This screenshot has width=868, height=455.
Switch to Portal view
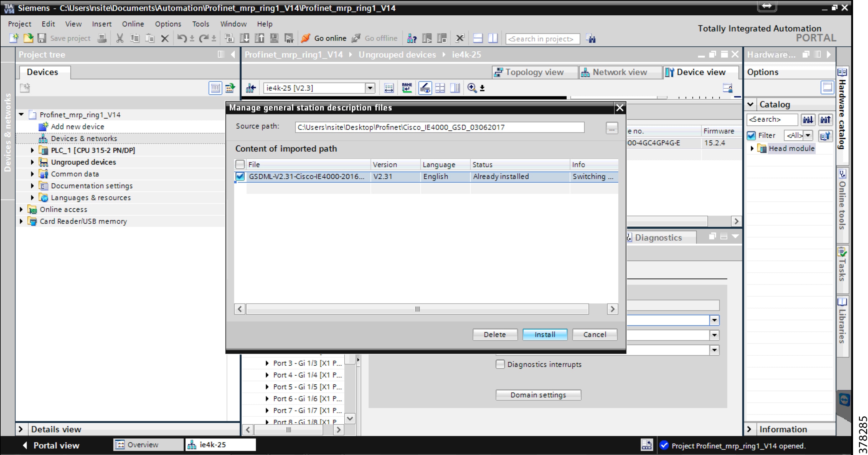click(x=51, y=445)
